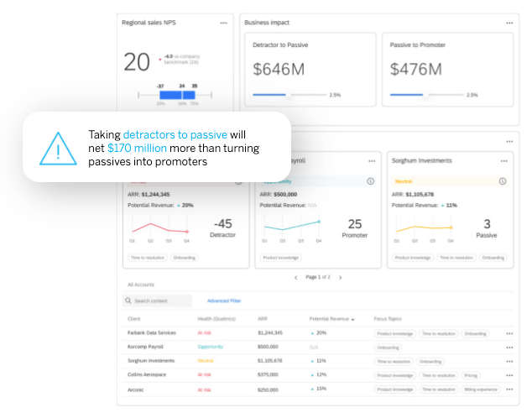Click the Health (Qualtrics) column header
Screen dimensions: 532x418
pos(216,319)
